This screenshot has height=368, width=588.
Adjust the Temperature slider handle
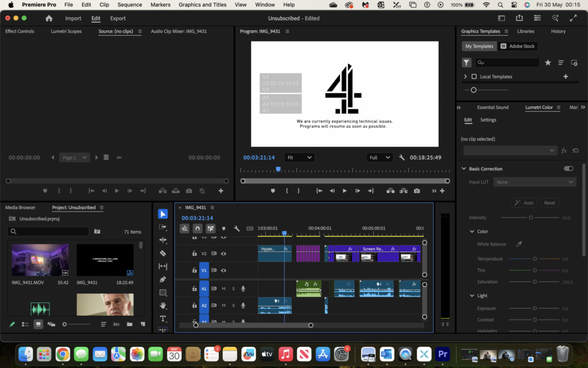pyautogui.click(x=535, y=259)
